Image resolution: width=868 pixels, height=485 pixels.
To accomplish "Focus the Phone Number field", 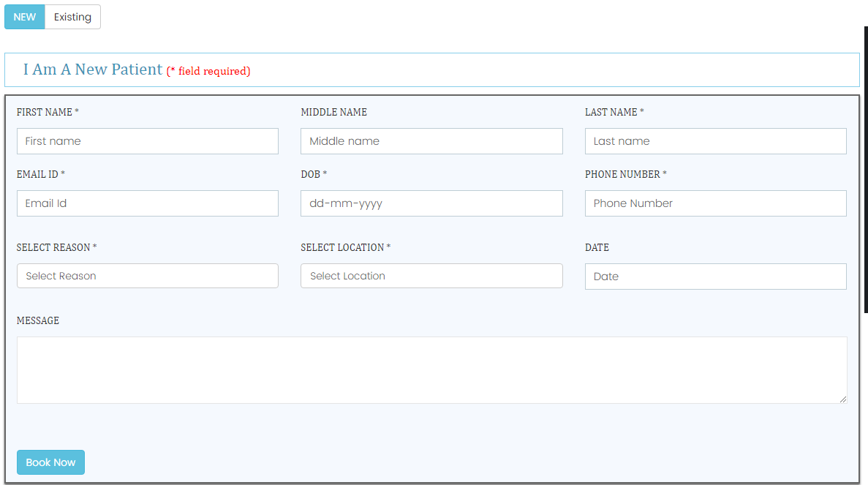I will pos(715,203).
